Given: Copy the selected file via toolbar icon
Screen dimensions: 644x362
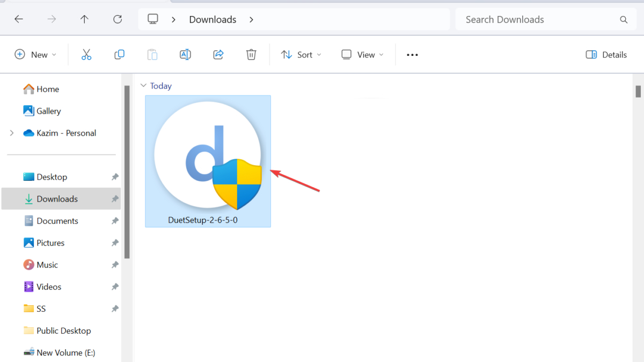Looking at the screenshot, I should (x=119, y=54).
